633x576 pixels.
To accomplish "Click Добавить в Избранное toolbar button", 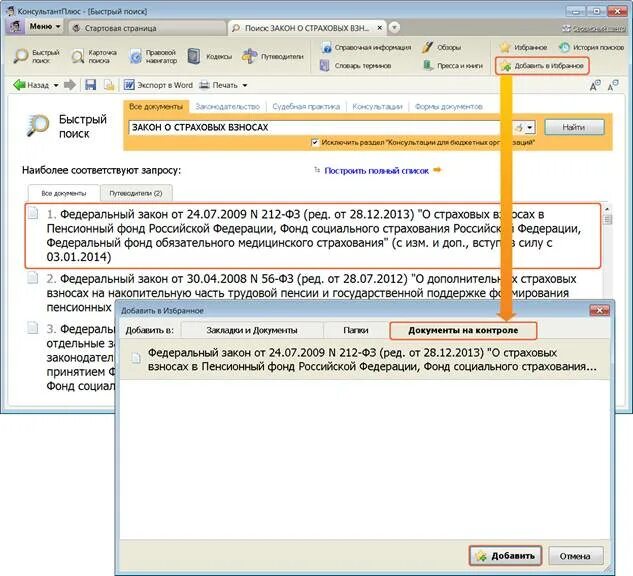I will click(542, 66).
